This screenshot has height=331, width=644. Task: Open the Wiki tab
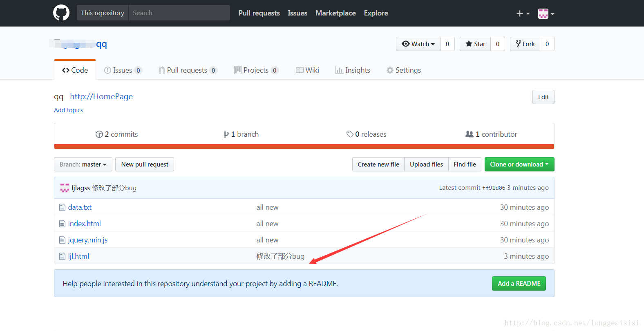click(307, 70)
